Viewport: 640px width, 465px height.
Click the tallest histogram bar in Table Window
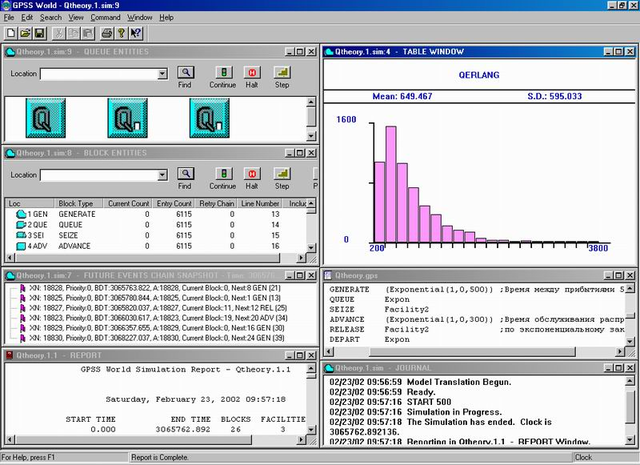(391, 185)
